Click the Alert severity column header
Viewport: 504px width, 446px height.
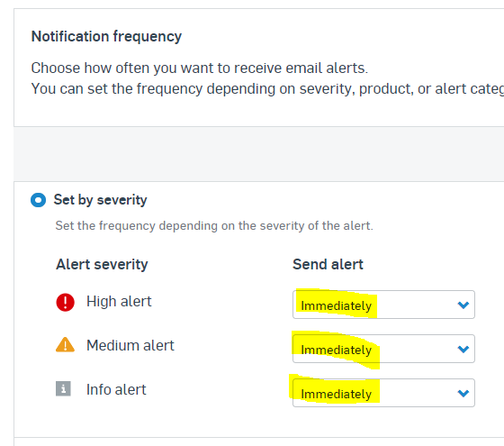(102, 265)
